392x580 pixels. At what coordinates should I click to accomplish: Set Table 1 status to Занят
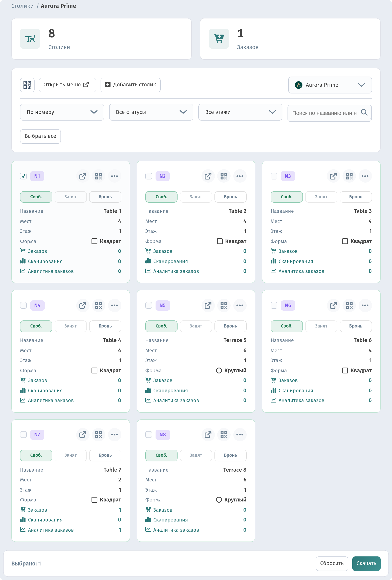(71, 197)
